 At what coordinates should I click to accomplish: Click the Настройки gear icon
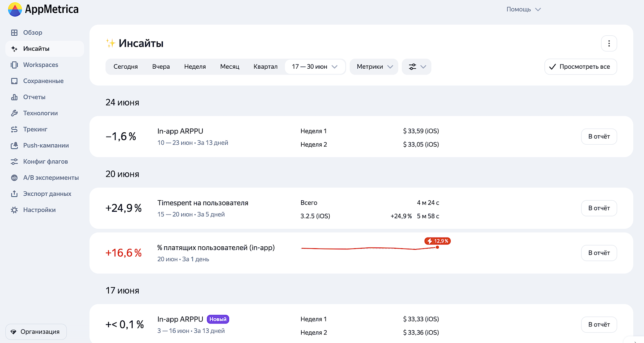pyautogui.click(x=14, y=210)
